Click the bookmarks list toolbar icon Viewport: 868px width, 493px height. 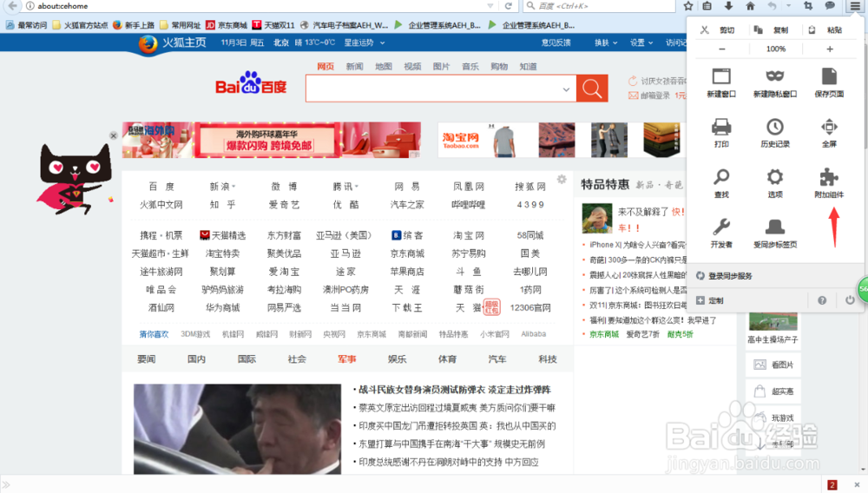(707, 6)
